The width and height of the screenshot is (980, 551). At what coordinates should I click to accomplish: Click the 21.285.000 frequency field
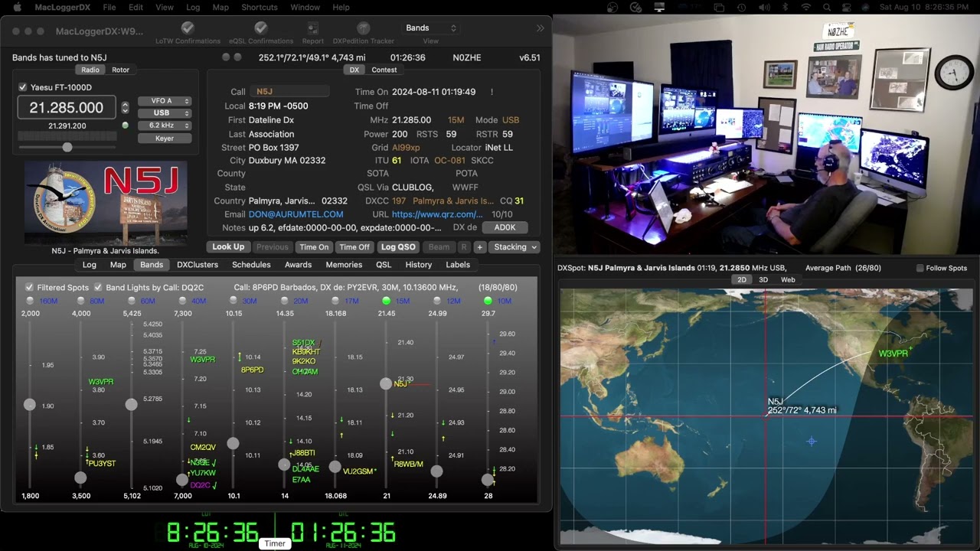pyautogui.click(x=67, y=108)
